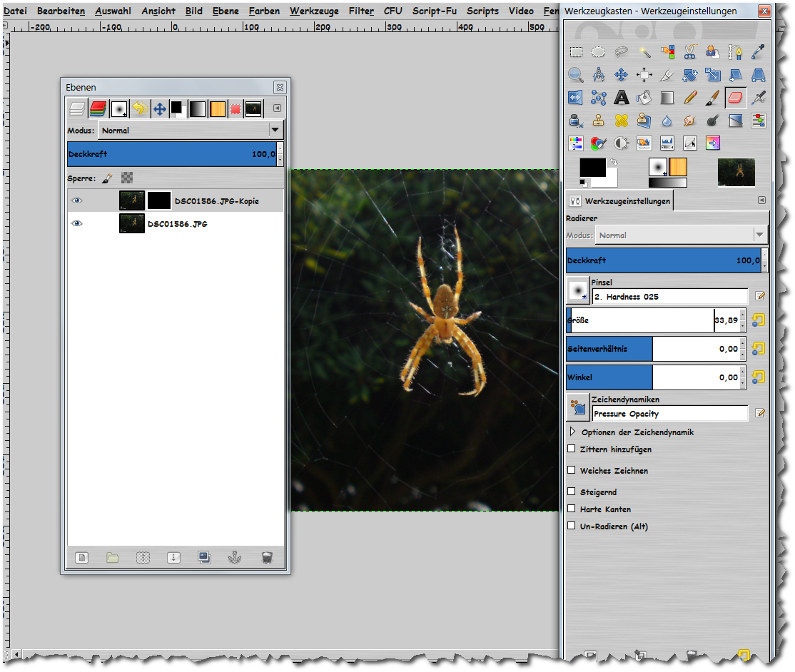This screenshot has width=795, height=672.
Task: Select the Alignment tool
Action: point(644,75)
